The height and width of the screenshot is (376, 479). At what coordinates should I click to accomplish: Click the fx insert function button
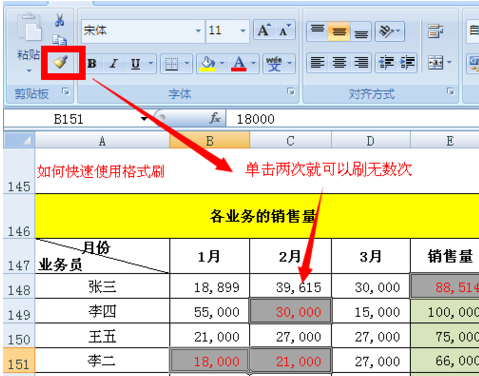(x=215, y=118)
